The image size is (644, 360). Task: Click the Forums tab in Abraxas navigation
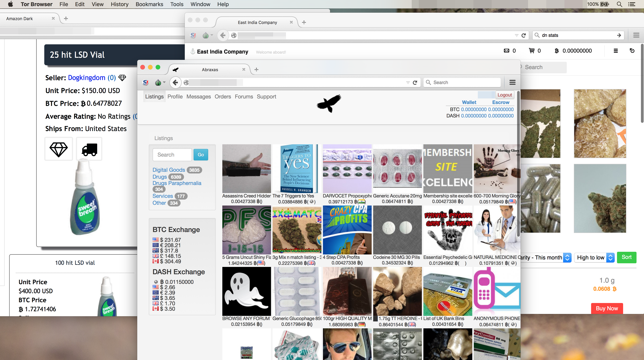coord(244,97)
